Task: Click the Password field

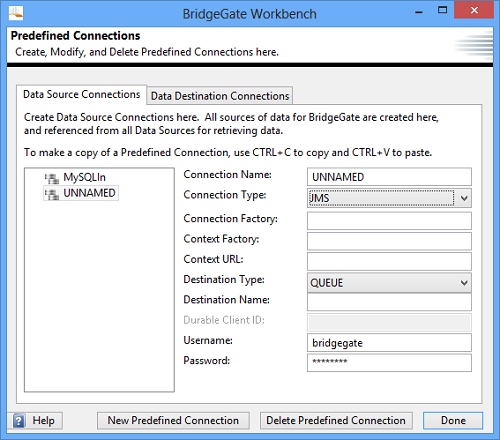Action: pos(389,363)
